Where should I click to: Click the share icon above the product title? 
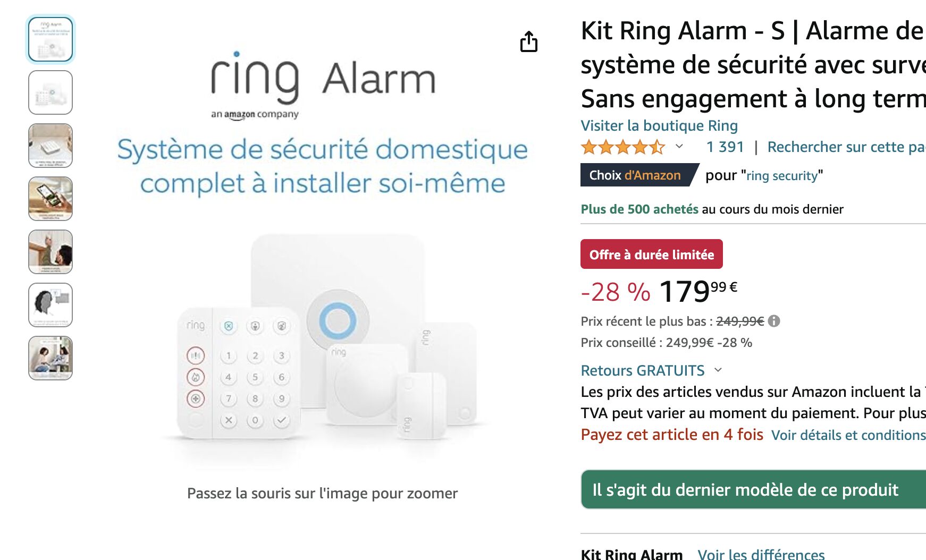click(x=529, y=42)
